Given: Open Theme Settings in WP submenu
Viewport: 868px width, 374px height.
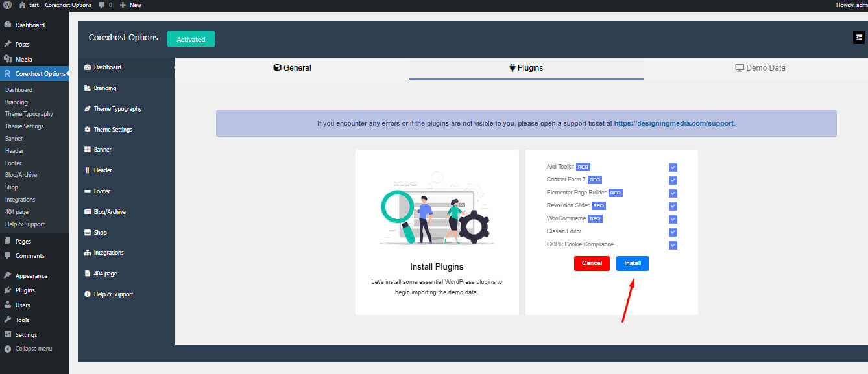Looking at the screenshot, I should (25, 126).
